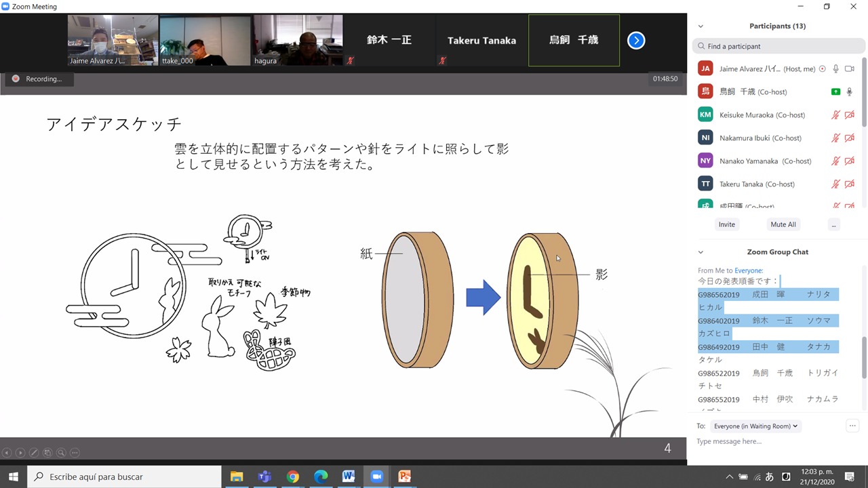868x488 pixels.
Task: Unmute Nanako Yamanaka's microphone
Action: tap(836, 161)
